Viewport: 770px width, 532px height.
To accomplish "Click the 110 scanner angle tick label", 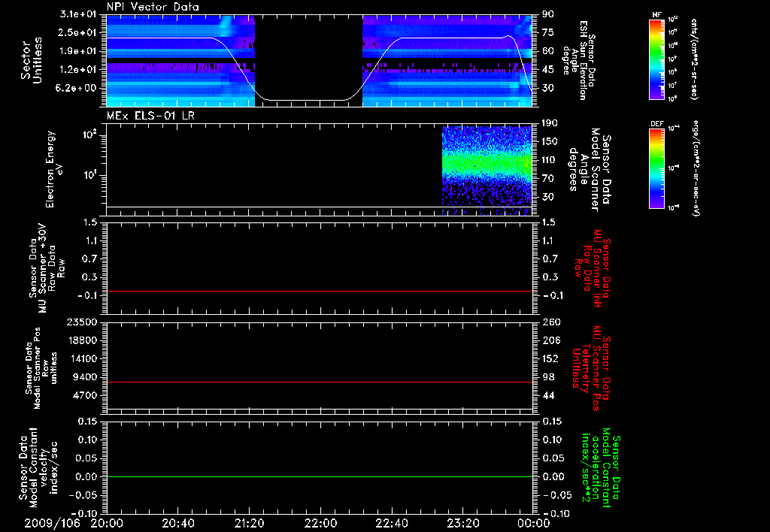I will [550, 160].
